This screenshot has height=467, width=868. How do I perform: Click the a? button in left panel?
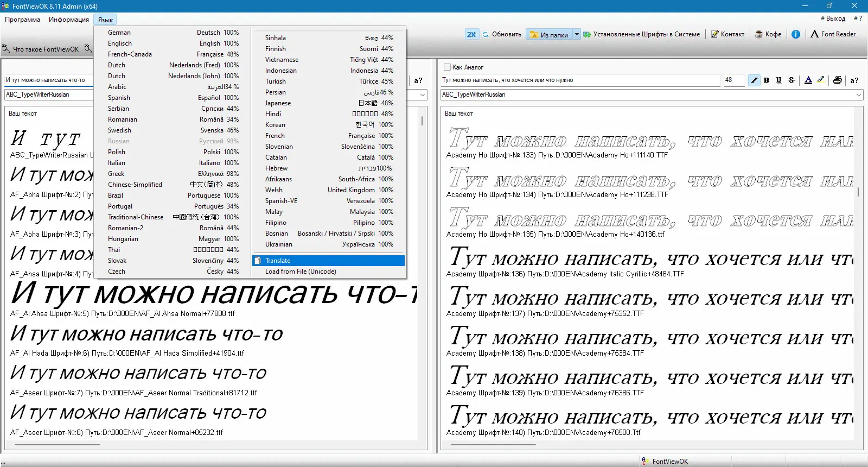coord(418,80)
